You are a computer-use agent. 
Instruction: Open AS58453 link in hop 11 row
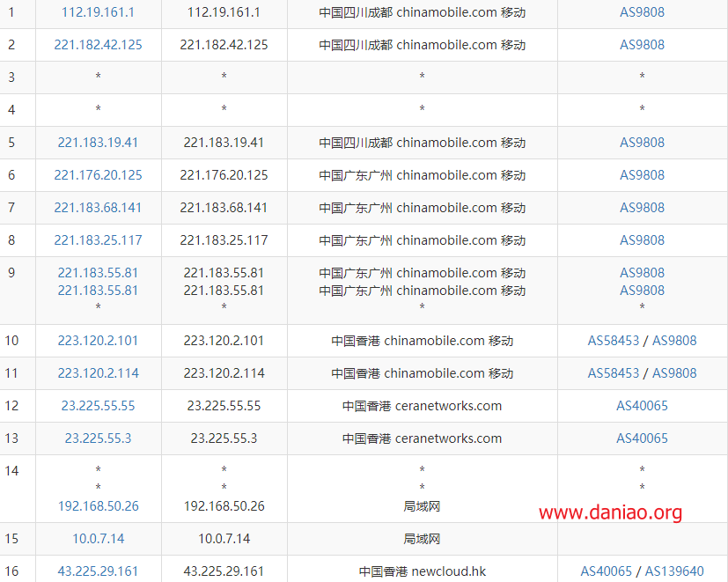click(x=614, y=373)
